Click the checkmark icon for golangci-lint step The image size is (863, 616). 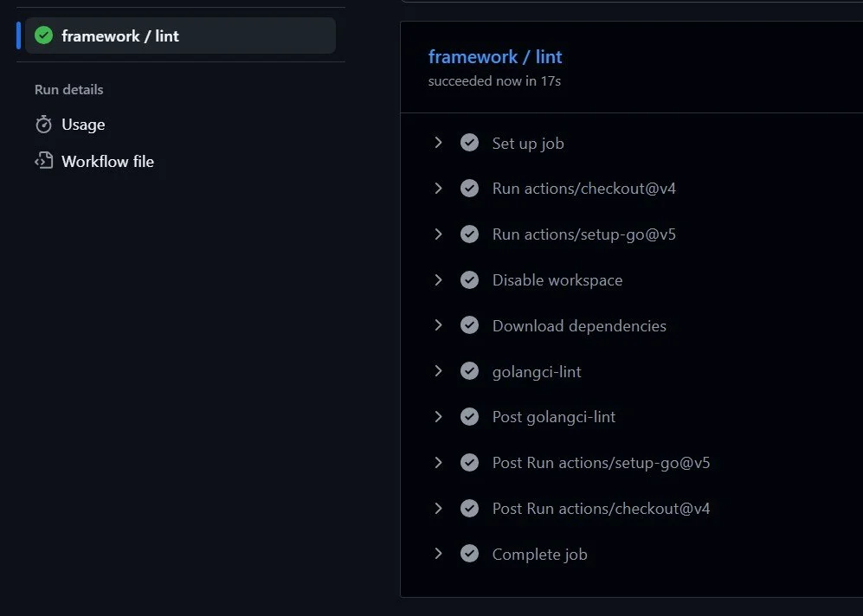click(469, 371)
